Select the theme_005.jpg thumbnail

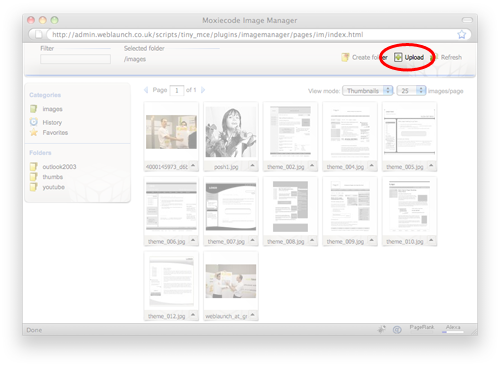tap(410, 132)
